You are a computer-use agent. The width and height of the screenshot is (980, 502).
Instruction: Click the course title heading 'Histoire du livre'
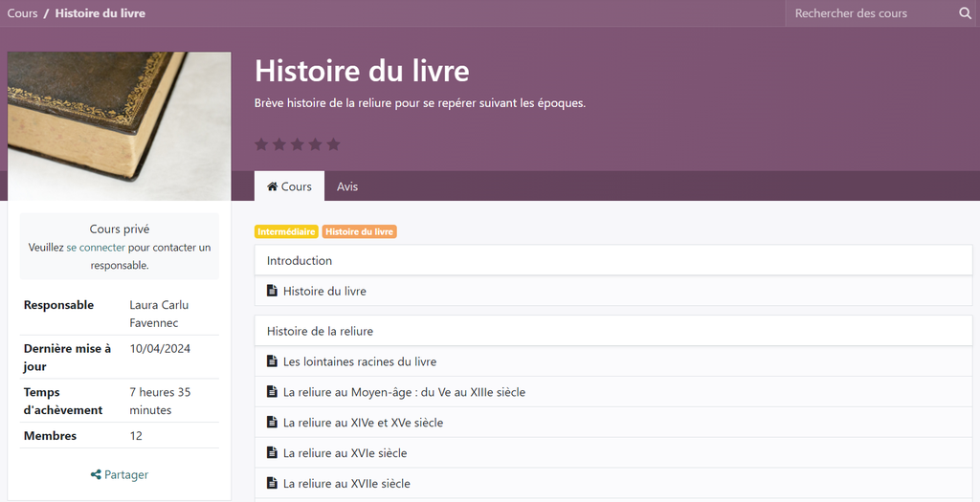point(362,71)
